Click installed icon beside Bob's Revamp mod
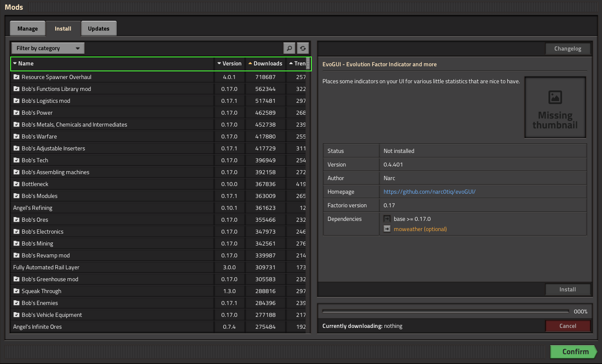This screenshot has width=602, height=364. click(x=17, y=255)
